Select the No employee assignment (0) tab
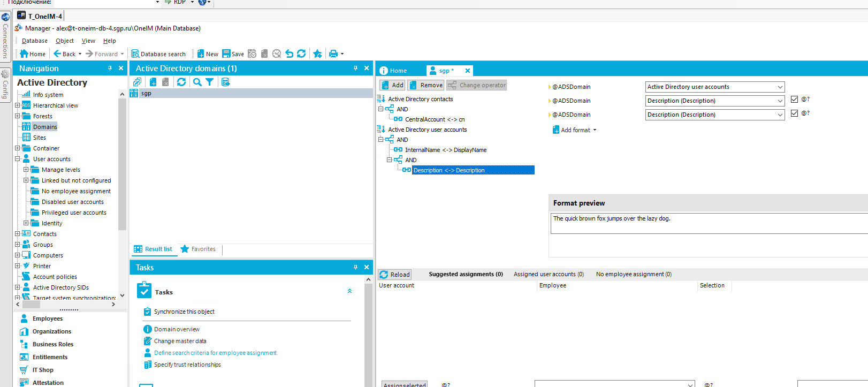 point(634,274)
